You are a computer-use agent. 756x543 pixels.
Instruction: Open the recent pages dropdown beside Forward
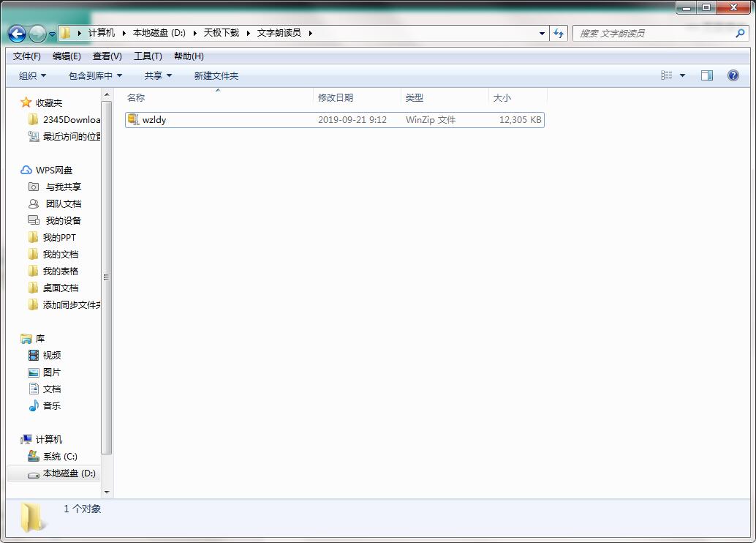[52, 34]
